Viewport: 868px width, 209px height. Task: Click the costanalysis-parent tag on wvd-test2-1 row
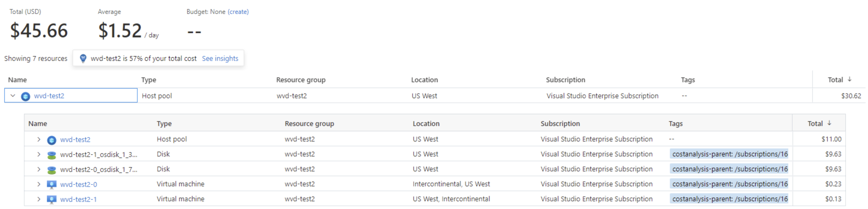tap(730, 199)
